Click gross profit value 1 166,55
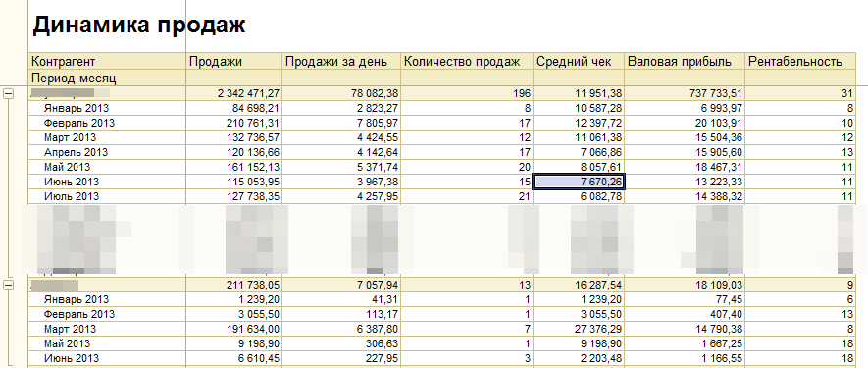Viewport: 868px width, 368px height. 723,358
